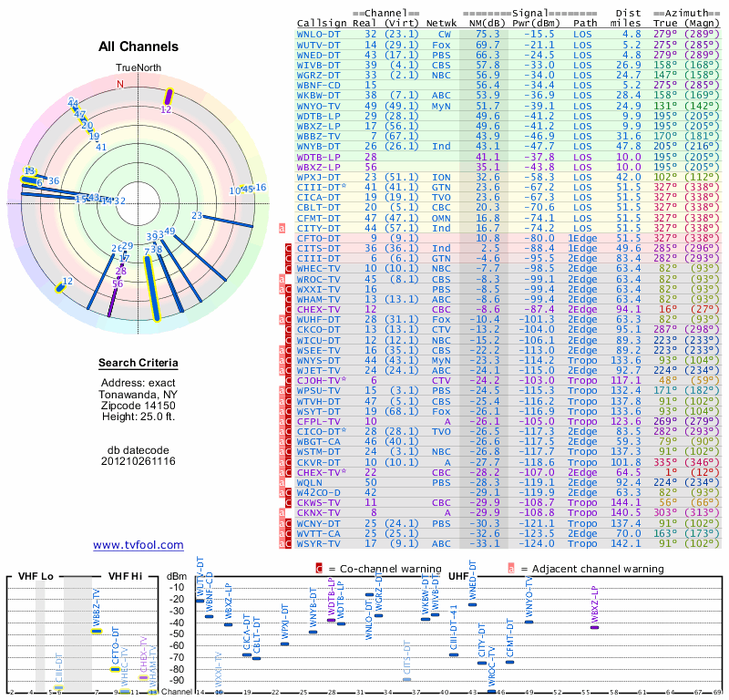Click the adjacent warning icon beside CITY-DT
Image resolution: width=729 pixels, height=700 pixels.
(282, 229)
